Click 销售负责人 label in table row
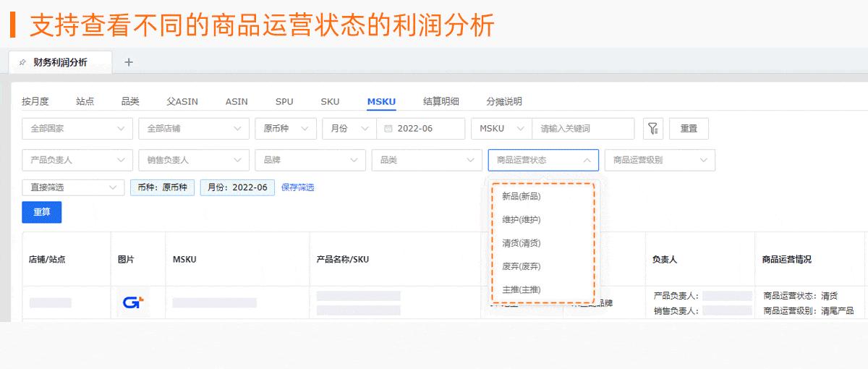 (x=676, y=311)
